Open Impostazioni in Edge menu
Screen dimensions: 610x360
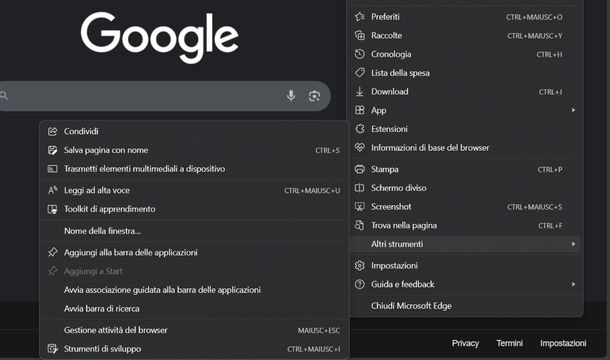point(465,265)
